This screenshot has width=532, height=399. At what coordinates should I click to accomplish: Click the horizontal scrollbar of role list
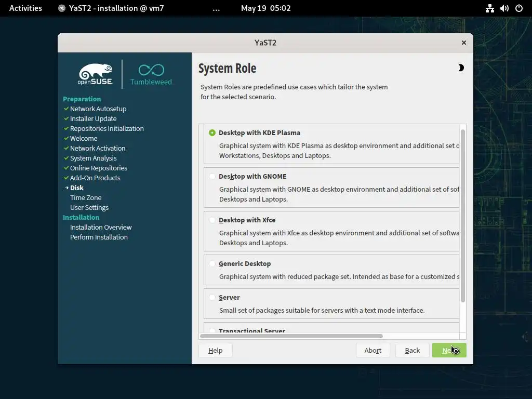291,336
